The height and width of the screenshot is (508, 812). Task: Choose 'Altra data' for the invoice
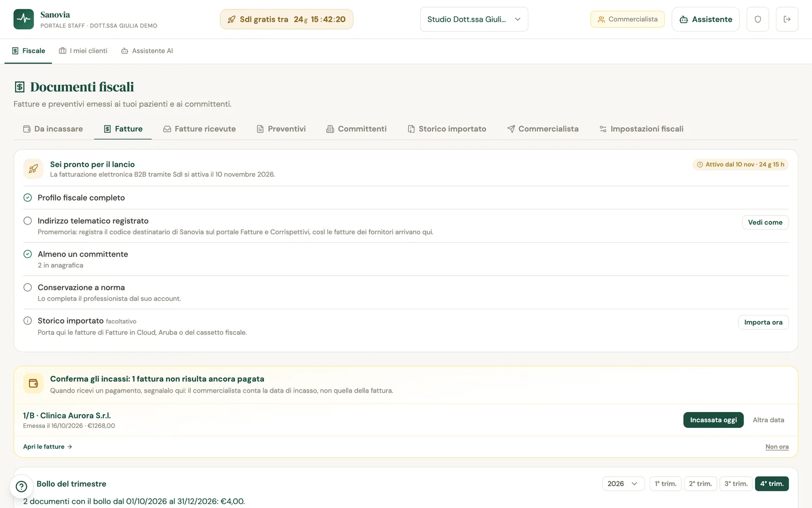(x=768, y=420)
